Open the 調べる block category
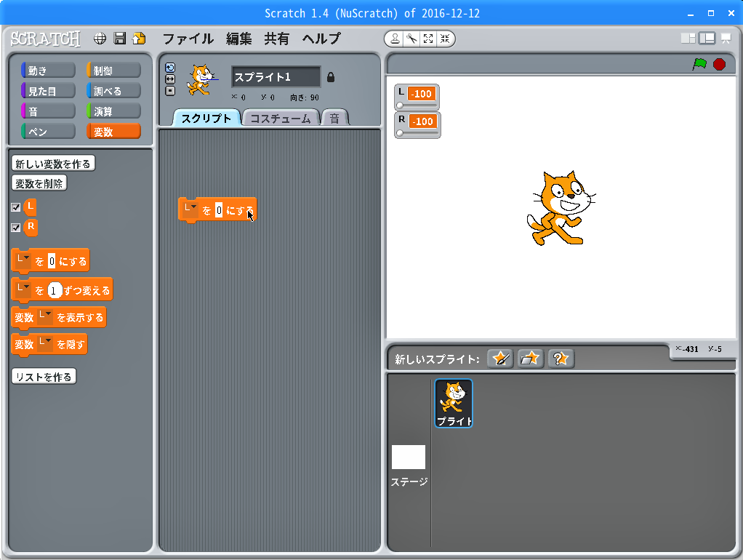 point(113,91)
